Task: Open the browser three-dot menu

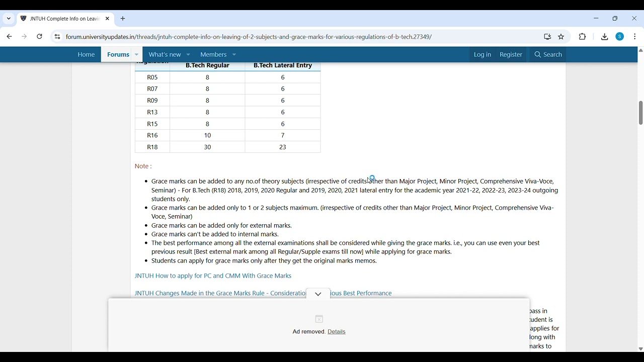Action: pyautogui.click(x=635, y=37)
